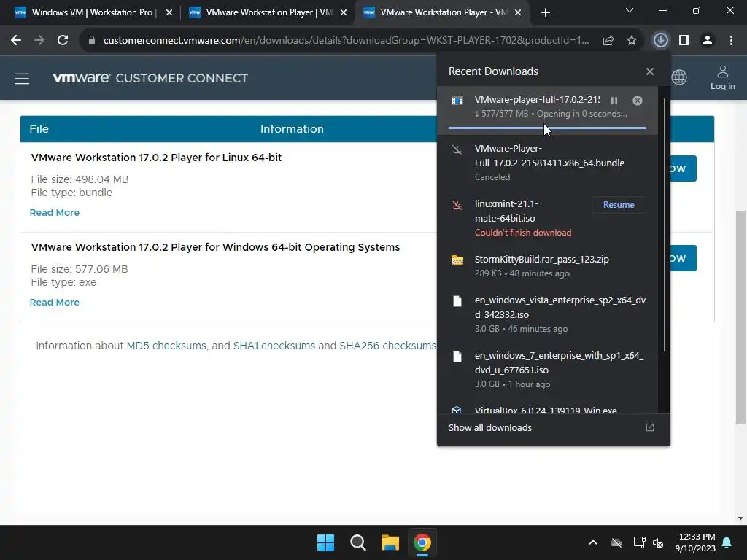Click the StormKittyBuild zip folder icon

click(x=457, y=260)
